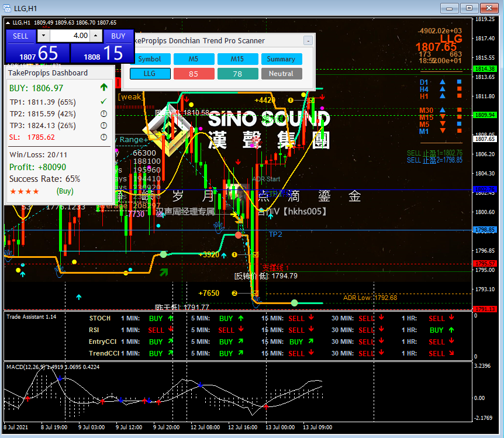
Task: Click the 1798.85 blue price level label
Action: pos(485,230)
